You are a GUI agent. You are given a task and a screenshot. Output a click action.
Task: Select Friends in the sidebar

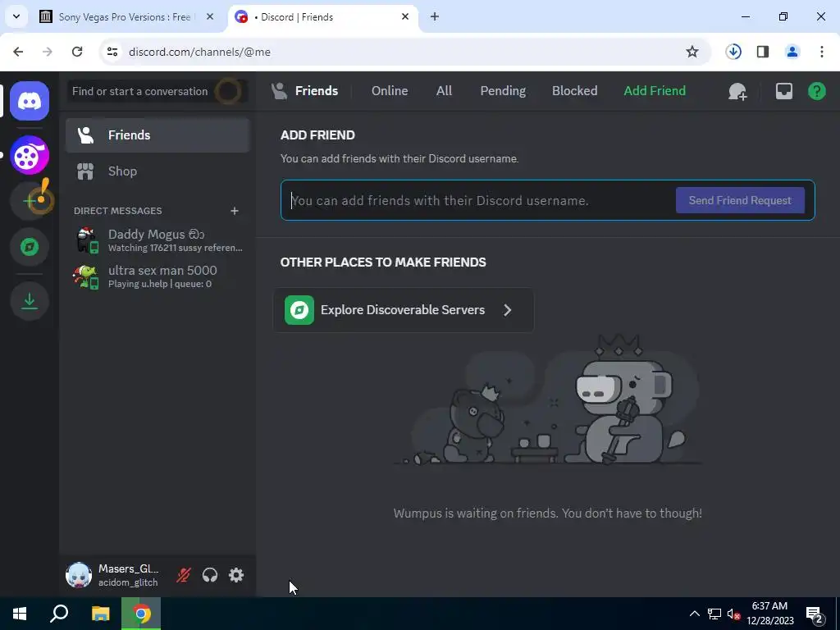tap(157, 135)
